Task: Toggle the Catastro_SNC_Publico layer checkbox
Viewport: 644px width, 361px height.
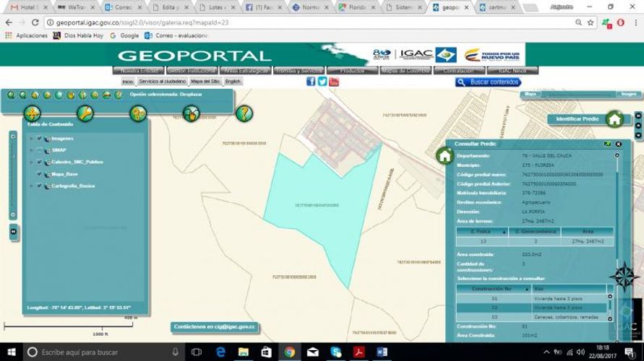Action: coord(40,162)
